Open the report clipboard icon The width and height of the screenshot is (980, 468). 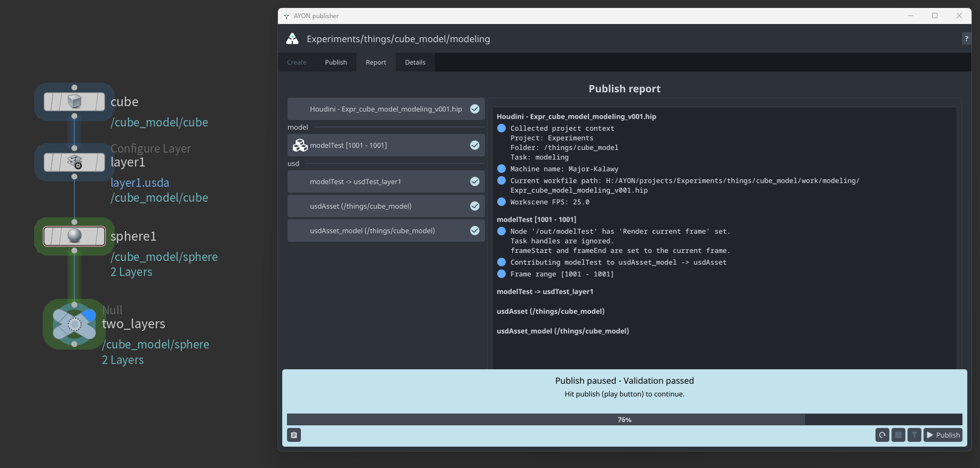point(294,435)
